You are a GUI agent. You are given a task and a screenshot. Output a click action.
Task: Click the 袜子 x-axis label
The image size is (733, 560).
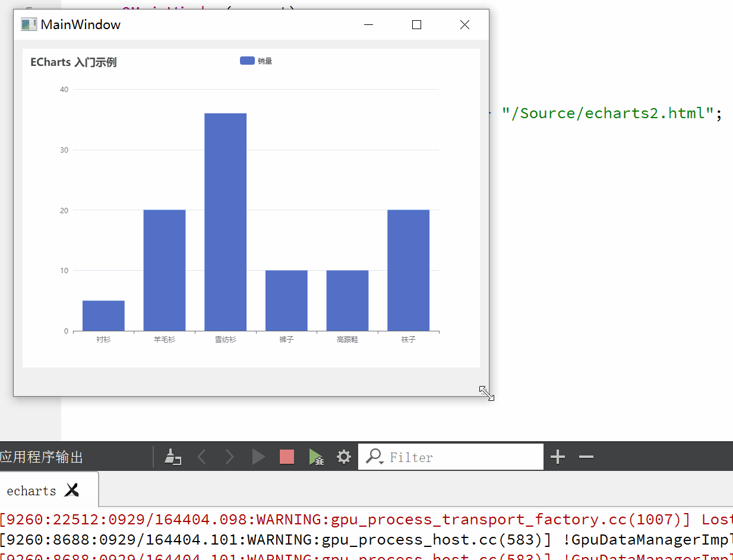point(408,340)
